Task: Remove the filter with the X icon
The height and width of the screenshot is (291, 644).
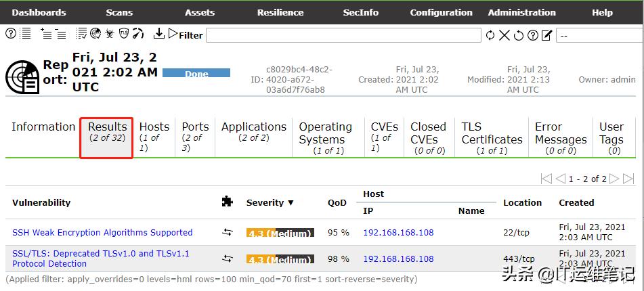Action: [505, 35]
